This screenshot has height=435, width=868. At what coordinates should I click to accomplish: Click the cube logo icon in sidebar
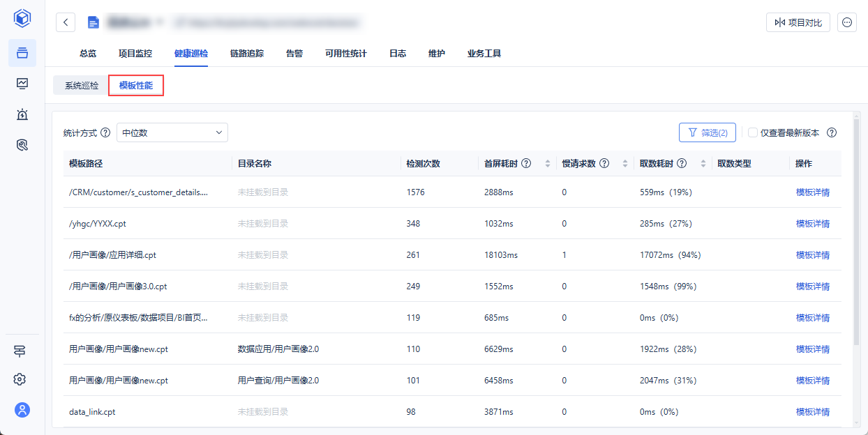pos(22,17)
